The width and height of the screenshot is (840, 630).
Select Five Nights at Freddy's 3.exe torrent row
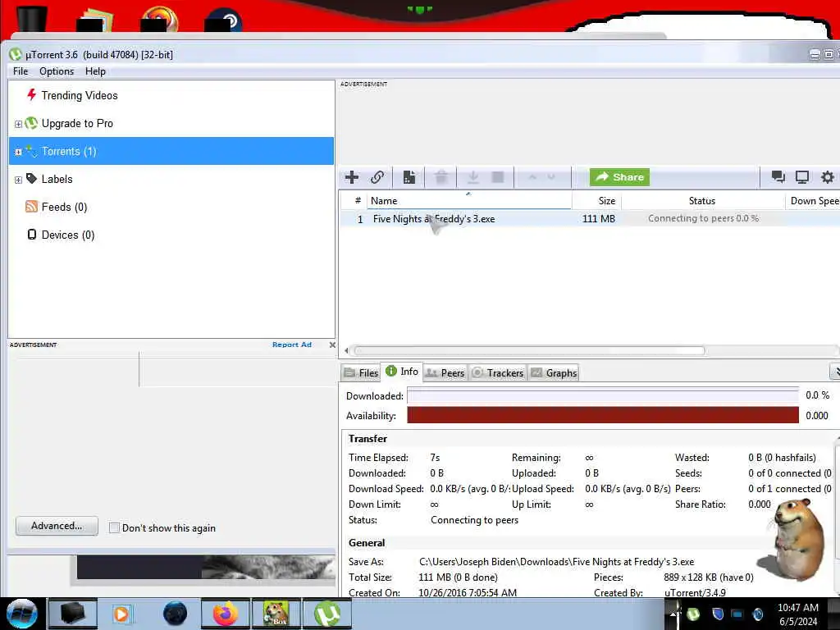coord(590,218)
